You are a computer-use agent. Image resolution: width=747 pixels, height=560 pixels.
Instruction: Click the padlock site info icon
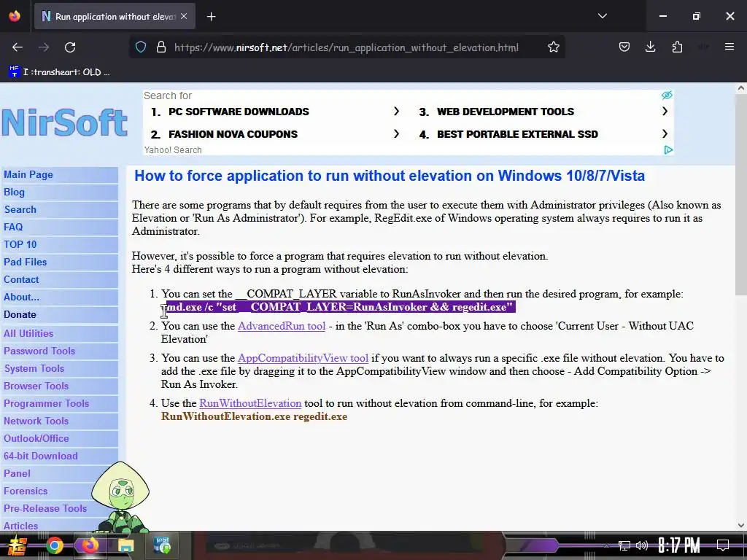coord(161,47)
